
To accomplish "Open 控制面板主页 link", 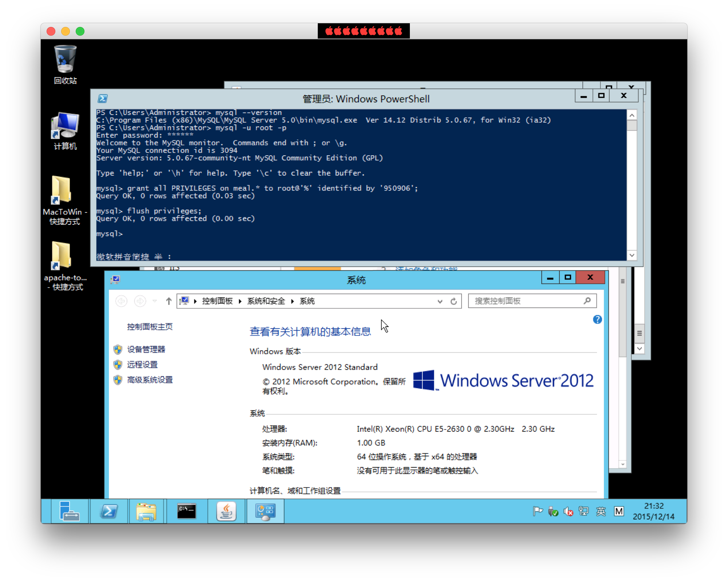I will point(150,327).
